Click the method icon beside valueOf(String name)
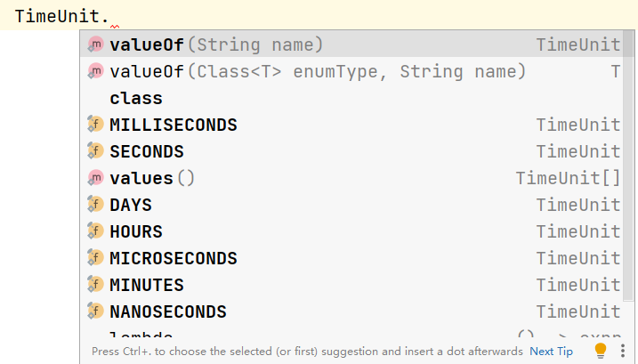The image size is (638, 364). [x=95, y=44]
